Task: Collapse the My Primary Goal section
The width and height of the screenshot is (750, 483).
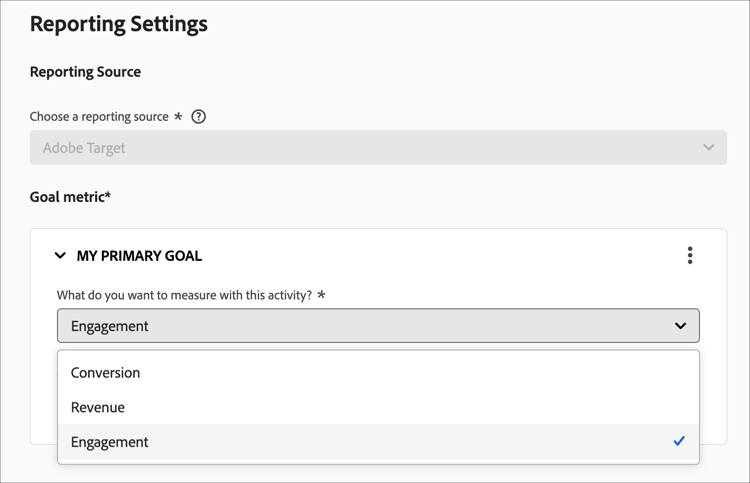Action: coord(61,256)
